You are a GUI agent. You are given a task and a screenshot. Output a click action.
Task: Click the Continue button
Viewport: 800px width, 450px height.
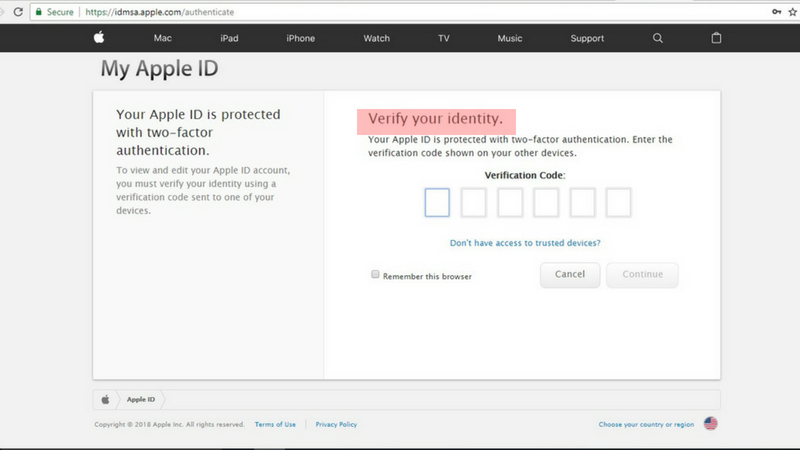click(642, 274)
